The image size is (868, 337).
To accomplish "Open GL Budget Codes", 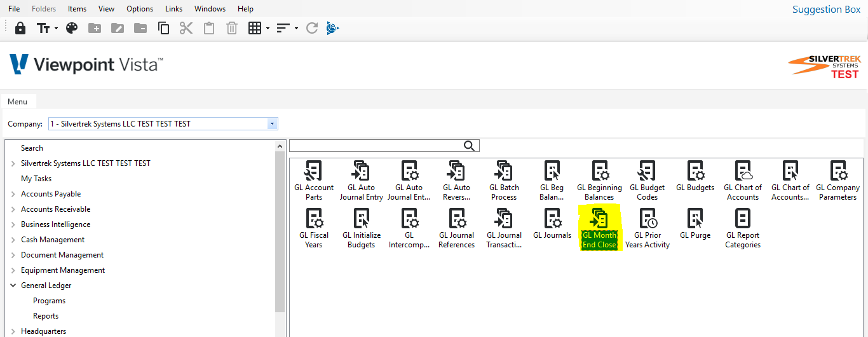I will coord(647,181).
